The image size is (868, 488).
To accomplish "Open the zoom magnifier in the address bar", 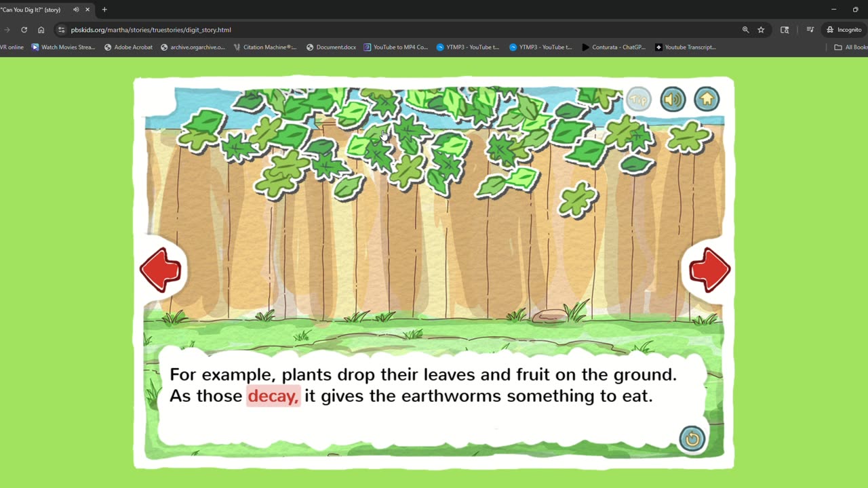I will click(745, 30).
